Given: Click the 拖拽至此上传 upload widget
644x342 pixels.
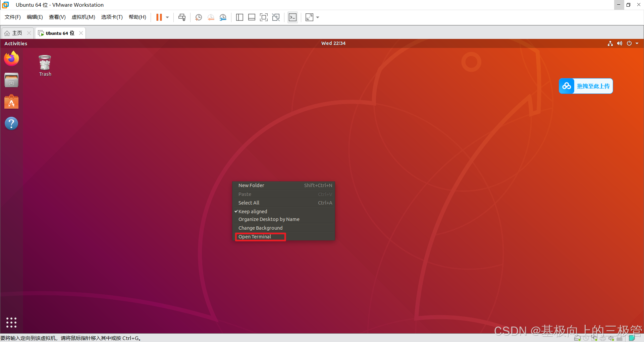Looking at the screenshot, I should (x=586, y=86).
